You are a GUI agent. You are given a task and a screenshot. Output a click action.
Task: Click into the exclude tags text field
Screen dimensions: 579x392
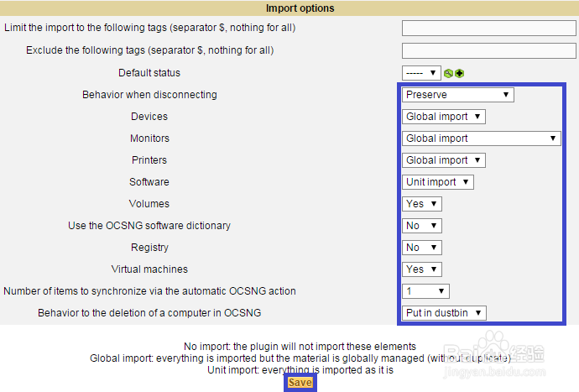[488, 50]
